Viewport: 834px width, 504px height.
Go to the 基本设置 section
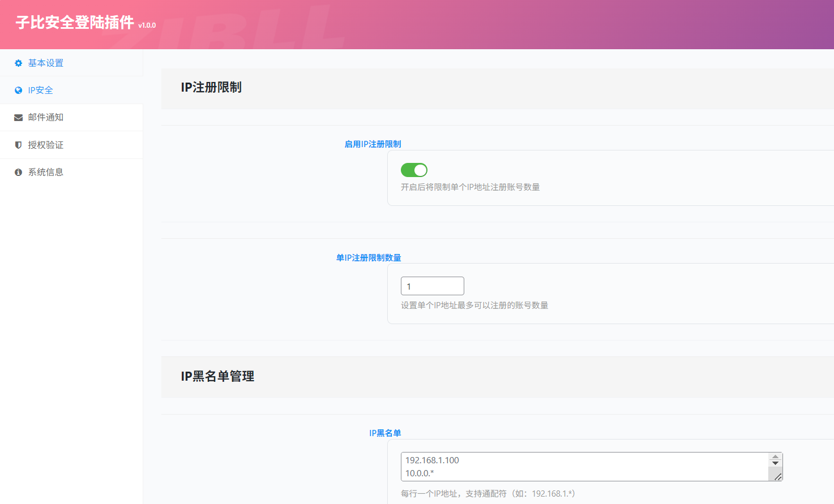(x=44, y=63)
